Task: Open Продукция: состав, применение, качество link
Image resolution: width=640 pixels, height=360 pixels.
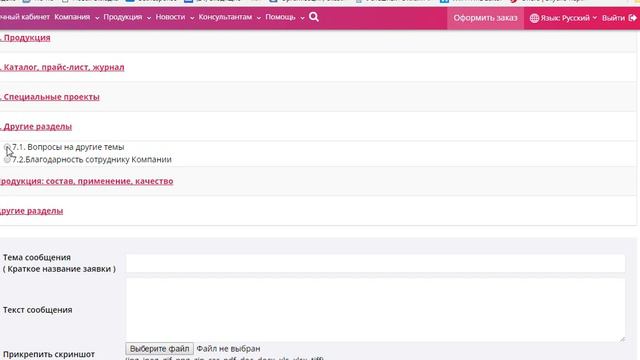Action: [x=87, y=181]
